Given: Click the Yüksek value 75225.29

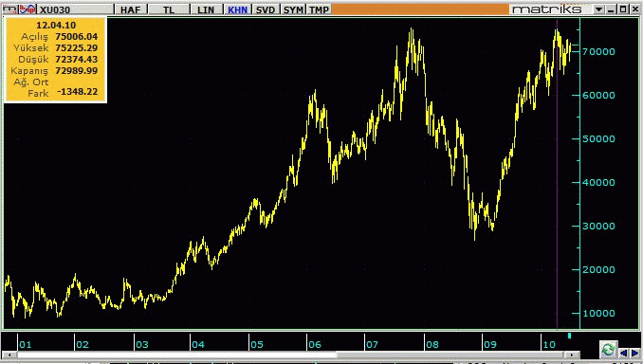Looking at the screenshot, I should pyautogui.click(x=77, y=48).
